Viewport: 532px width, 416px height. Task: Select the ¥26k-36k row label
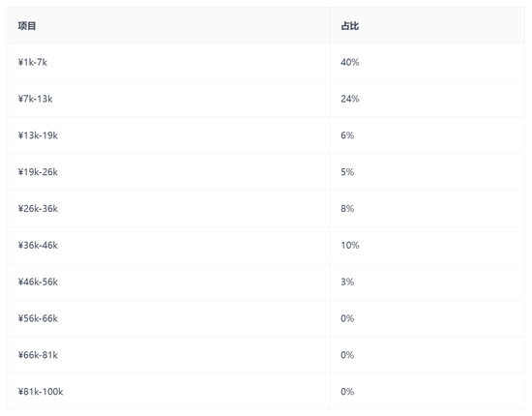38,209
